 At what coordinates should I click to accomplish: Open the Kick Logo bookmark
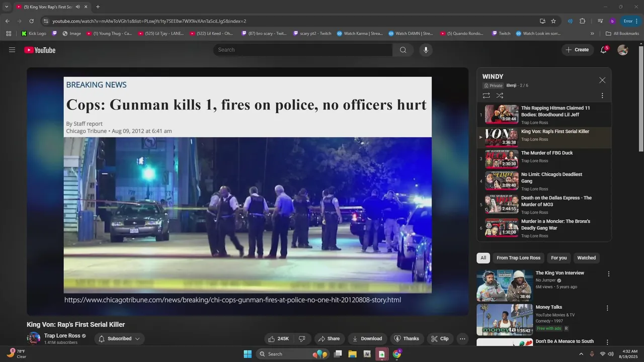pos(34,34)
